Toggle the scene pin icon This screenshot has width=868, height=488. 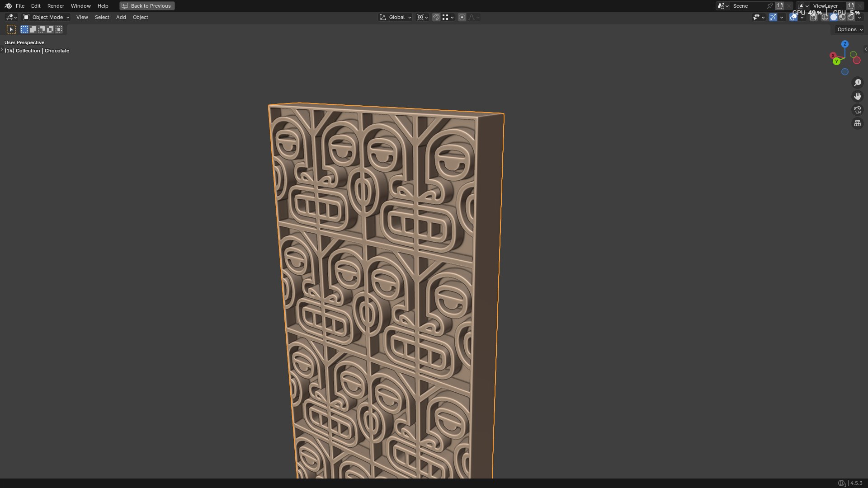click(x=770, y=6)
